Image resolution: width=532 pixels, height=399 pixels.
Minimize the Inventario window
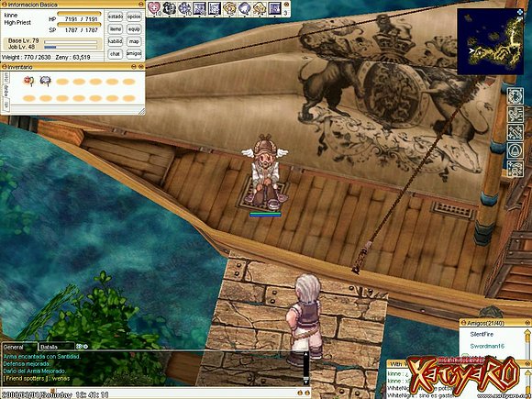[x=134, y=66]
